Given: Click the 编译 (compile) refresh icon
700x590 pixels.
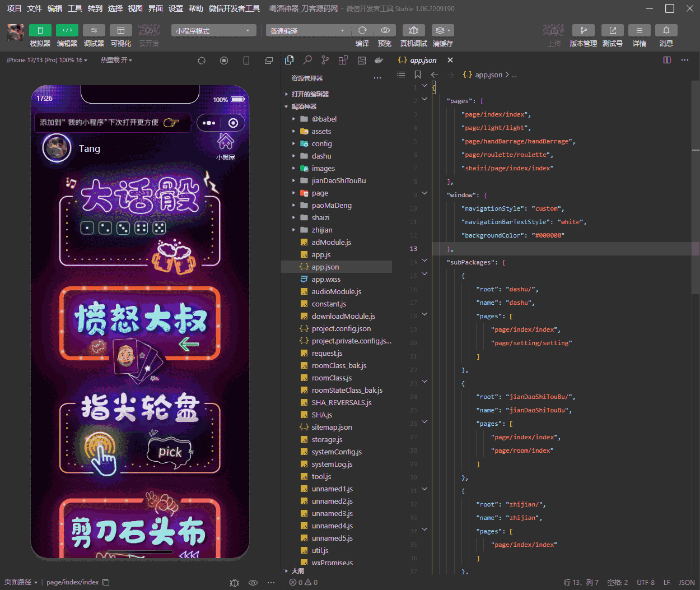Looking at the screenshot, I should 362,30.
